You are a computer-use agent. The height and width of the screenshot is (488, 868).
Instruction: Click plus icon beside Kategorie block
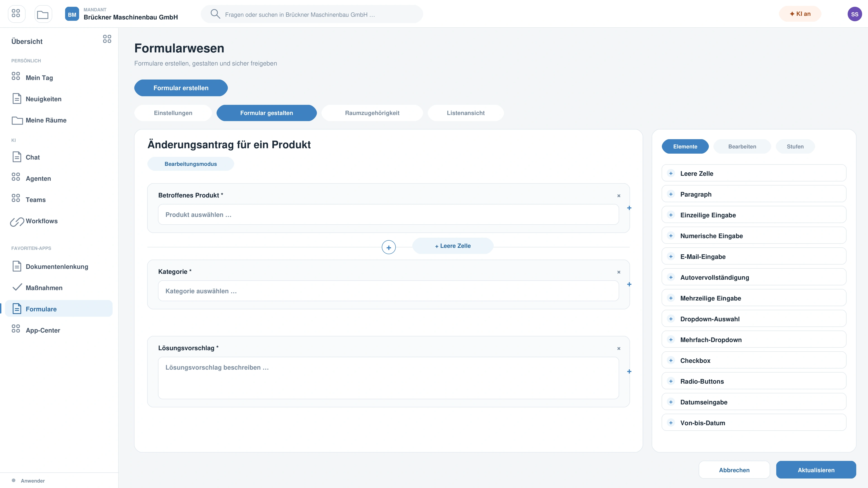tap(629, 285)
